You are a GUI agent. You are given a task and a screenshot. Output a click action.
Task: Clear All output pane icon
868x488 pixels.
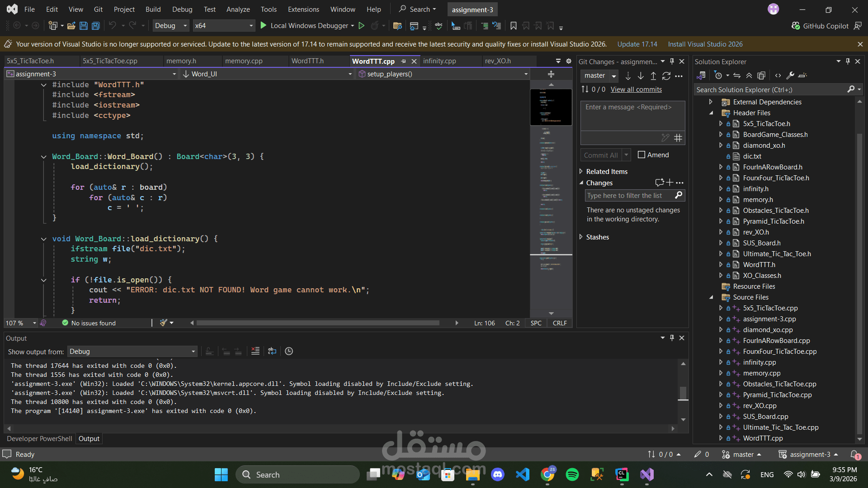coord(255,351)
